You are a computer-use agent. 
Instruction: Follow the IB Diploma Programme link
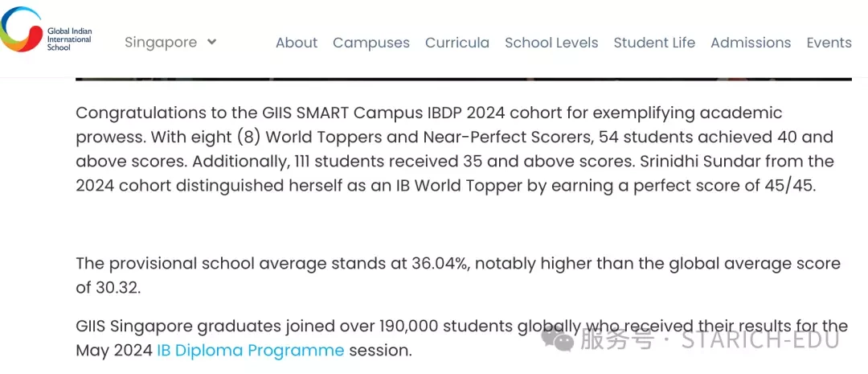[x=250, y=350]
